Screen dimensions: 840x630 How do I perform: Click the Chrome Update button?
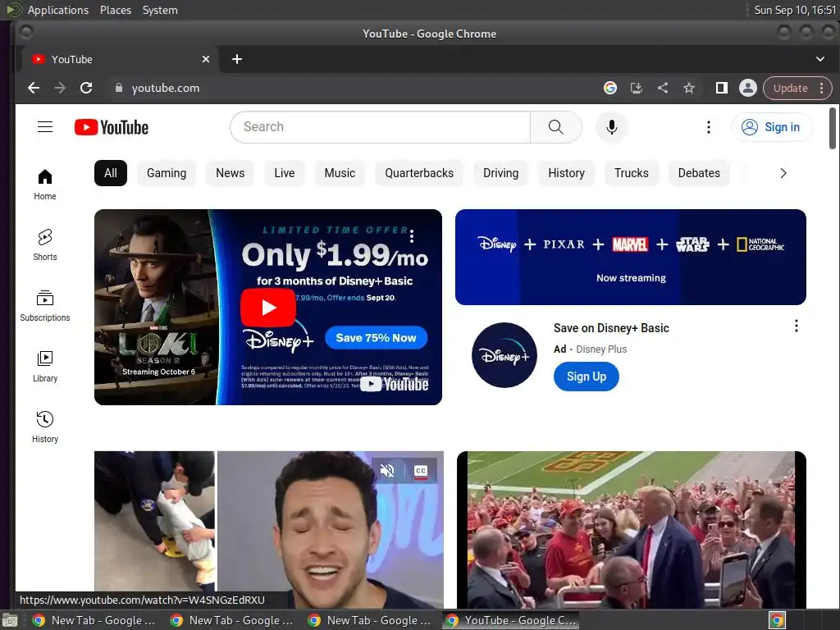tap(790, 88)
